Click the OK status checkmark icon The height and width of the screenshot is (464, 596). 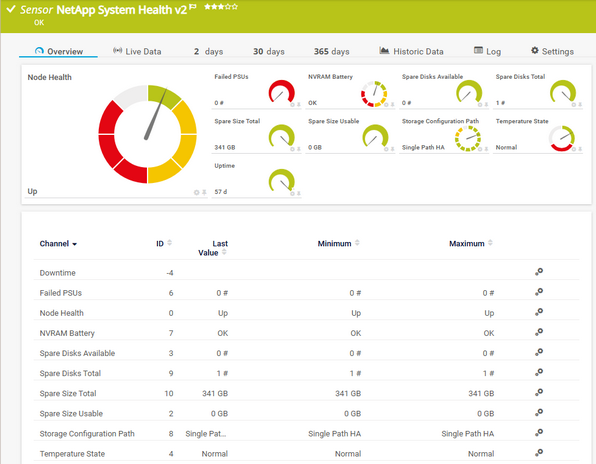point(11,9)
